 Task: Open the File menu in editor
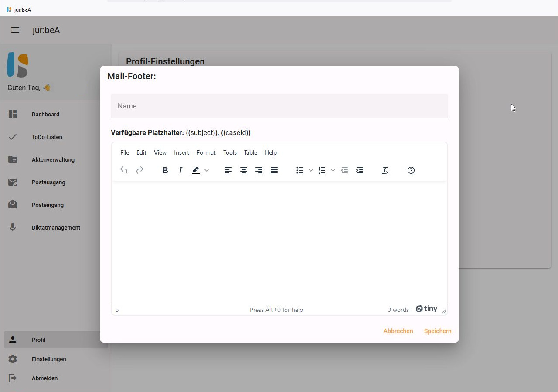tap(125, 152)
